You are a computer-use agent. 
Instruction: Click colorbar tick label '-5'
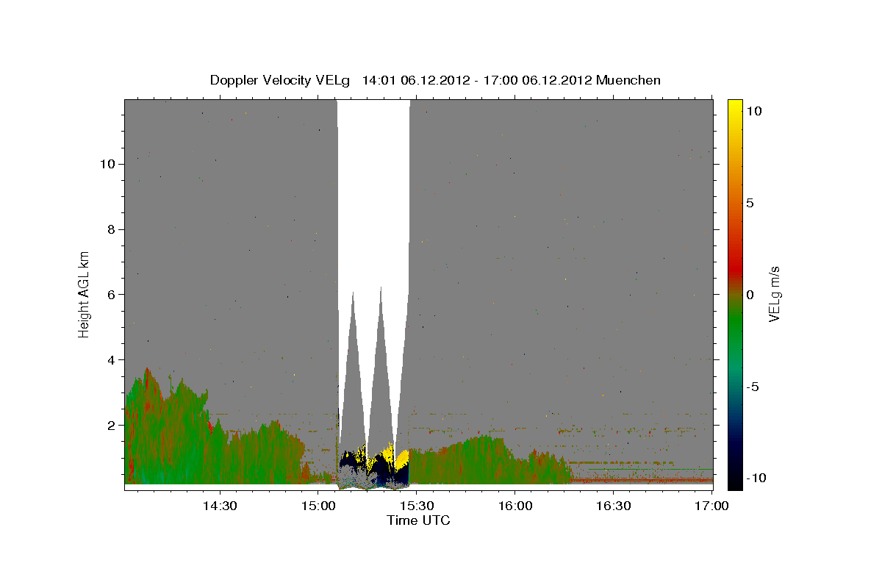753,387
